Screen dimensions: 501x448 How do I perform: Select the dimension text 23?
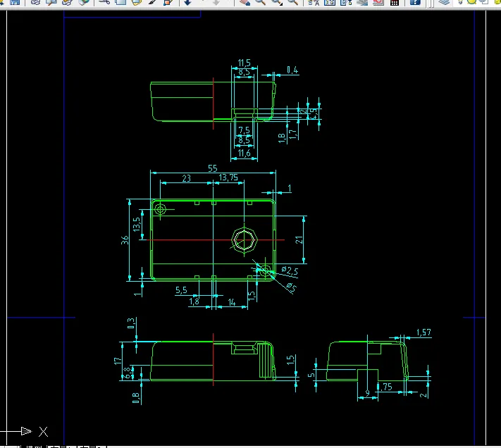pyautogui.click(x=186, y=178)
